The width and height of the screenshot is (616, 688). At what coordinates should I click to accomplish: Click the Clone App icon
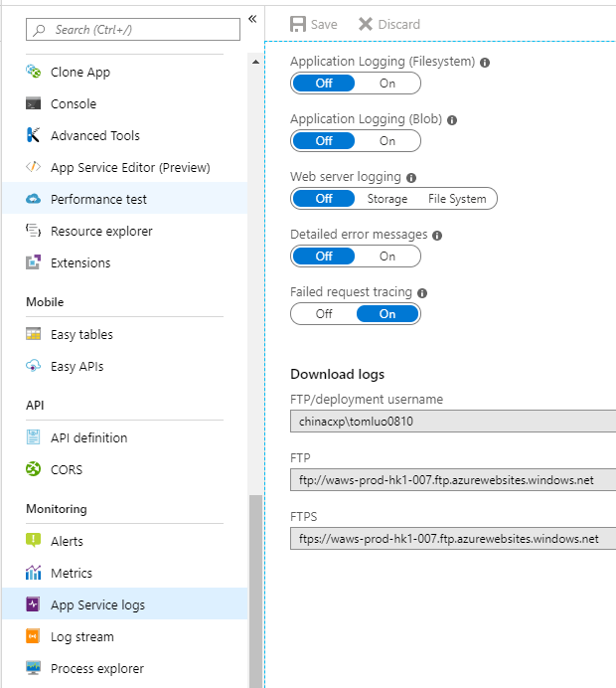34,72
